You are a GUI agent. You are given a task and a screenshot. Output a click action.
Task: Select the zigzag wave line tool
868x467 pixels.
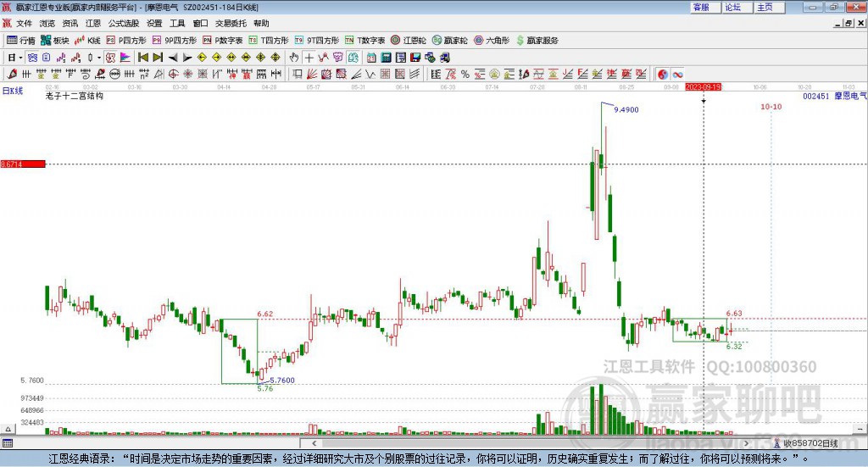[370, 74]
